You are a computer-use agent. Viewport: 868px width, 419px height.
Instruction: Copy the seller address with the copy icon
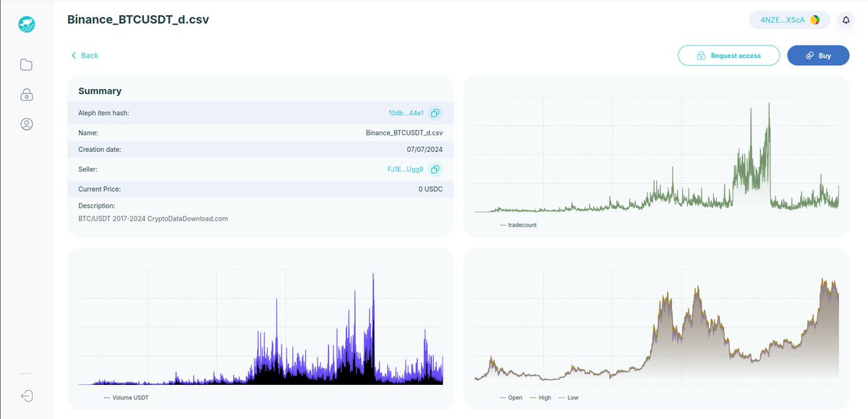pyautogui.click(x=435, y=169)
